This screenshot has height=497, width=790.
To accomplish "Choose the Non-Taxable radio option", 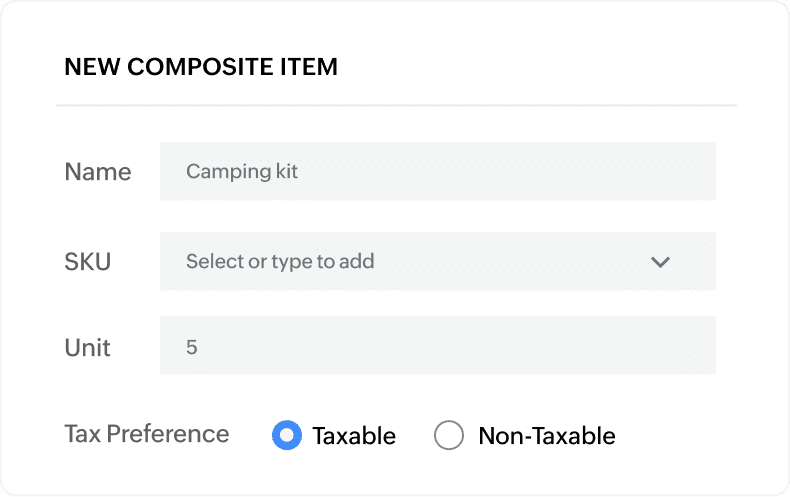I will click(x=449, y=435).
